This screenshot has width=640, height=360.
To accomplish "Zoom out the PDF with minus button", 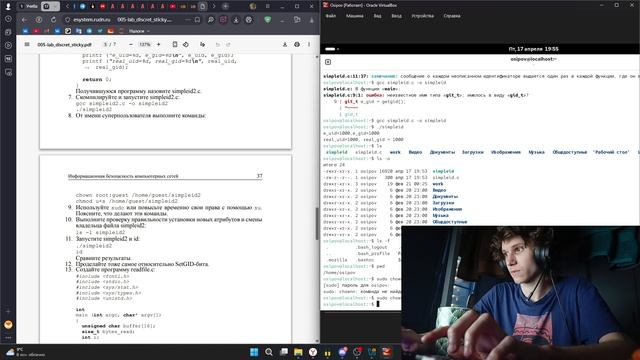I will point(131,44).
